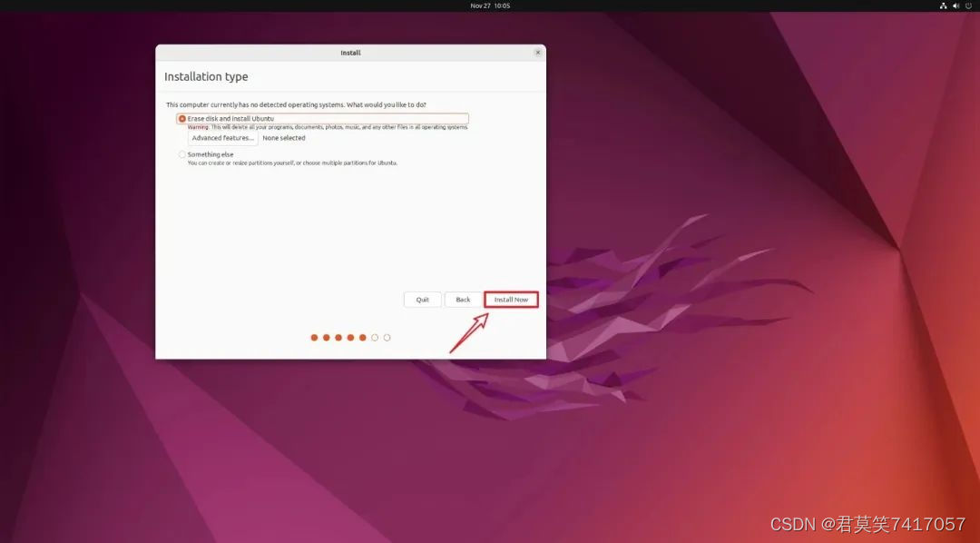Click the None selected label
The image size is (980, 543).
tap(284, 138)
